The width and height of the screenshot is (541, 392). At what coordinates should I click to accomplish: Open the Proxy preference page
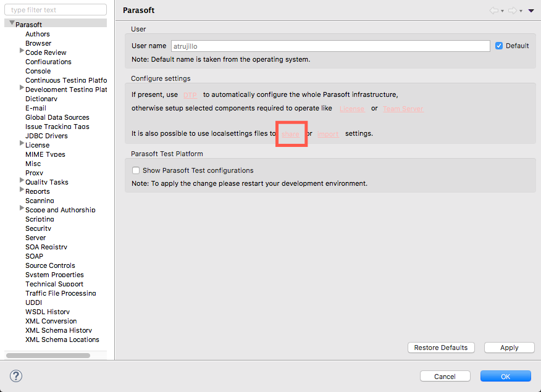pos(34,173)
